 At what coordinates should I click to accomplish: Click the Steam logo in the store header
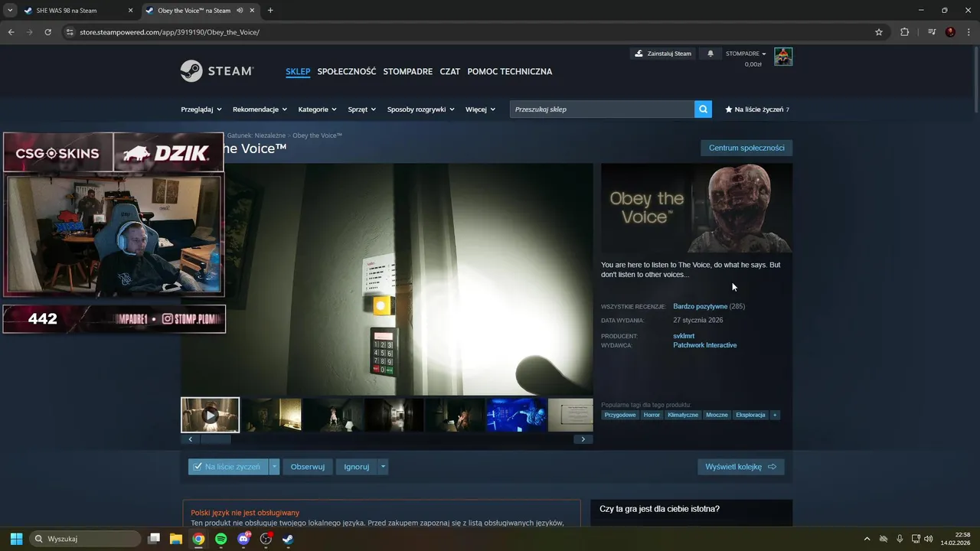coord(217,71)
